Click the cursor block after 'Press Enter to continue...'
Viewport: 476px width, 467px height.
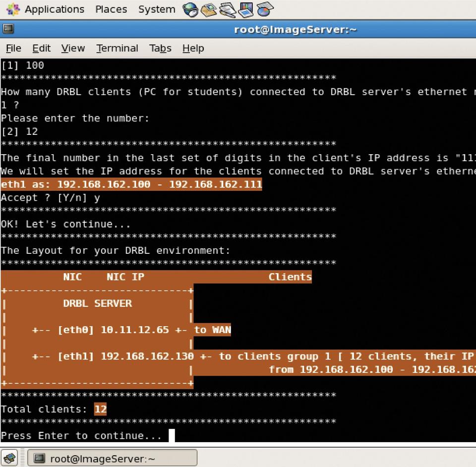click(172, 435)
